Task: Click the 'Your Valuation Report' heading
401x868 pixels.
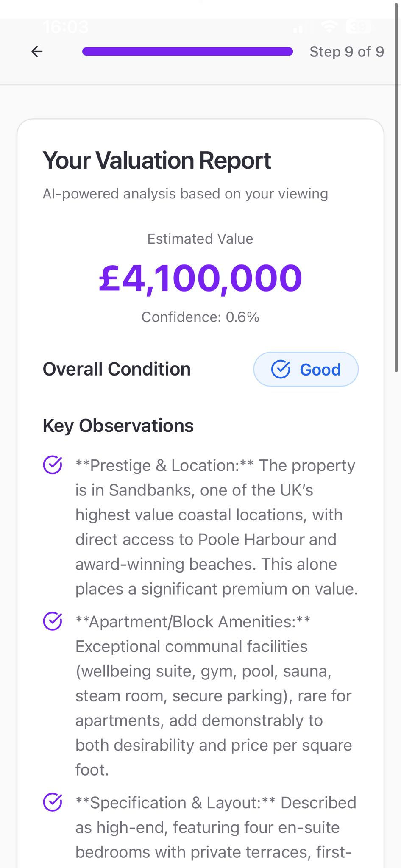Action: click(157, 161)
